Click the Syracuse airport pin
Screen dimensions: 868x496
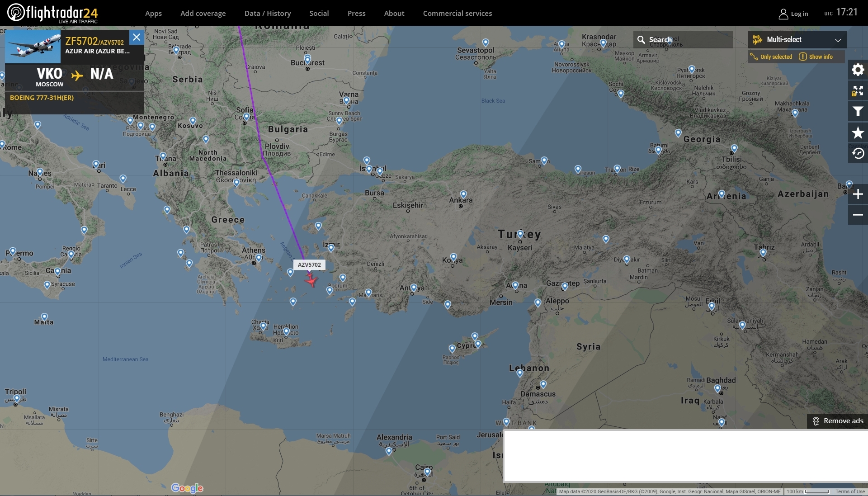[47, 285]
